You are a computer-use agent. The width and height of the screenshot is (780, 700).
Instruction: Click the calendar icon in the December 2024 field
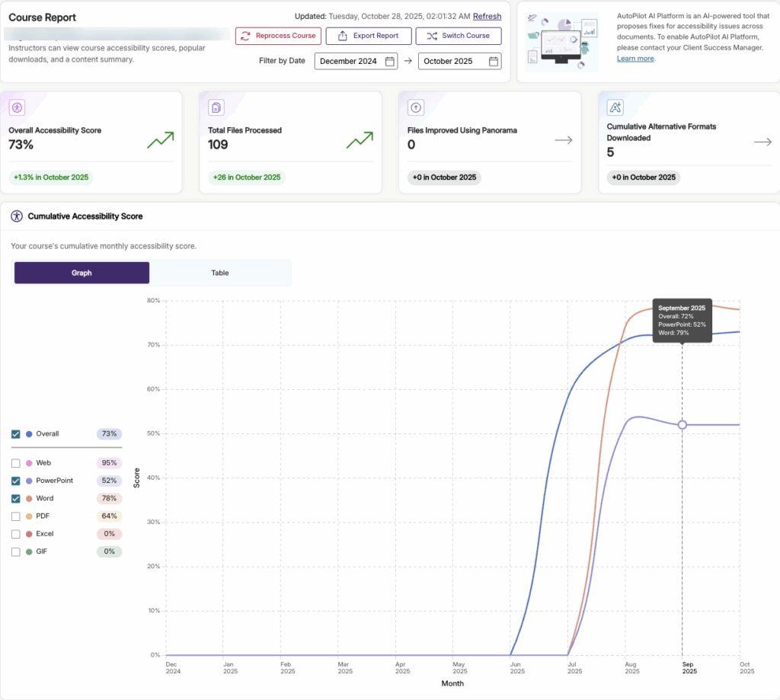[389, 61]
